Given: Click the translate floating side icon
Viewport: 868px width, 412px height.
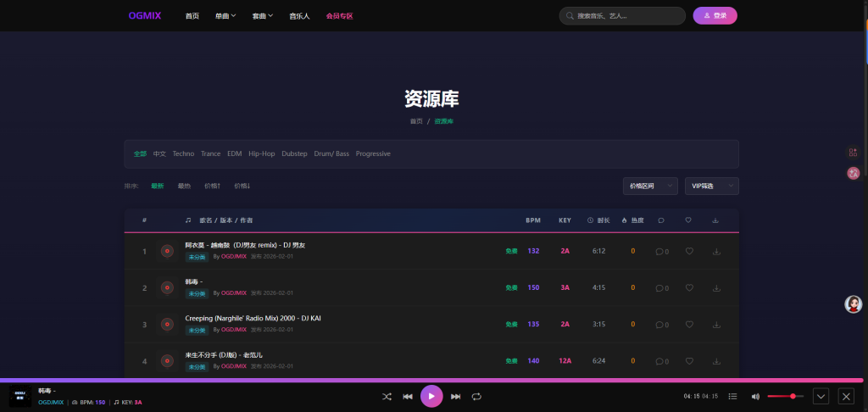Looking at the screenshot, I should 853,173.
